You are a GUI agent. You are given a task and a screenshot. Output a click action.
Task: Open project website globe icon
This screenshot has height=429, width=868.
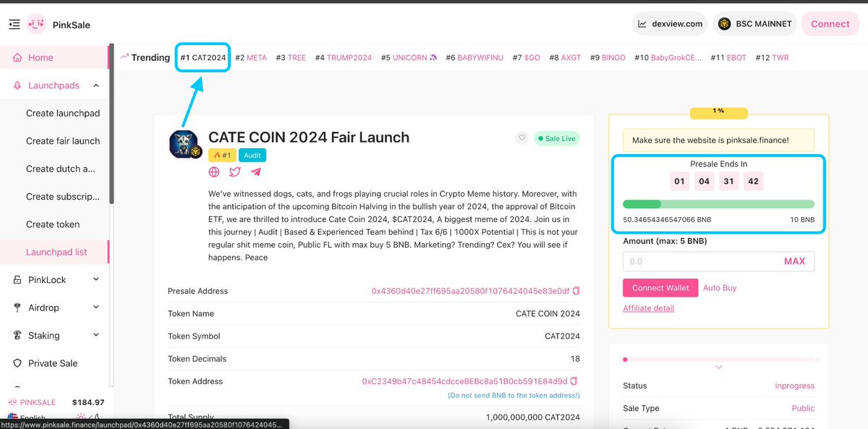214,172
